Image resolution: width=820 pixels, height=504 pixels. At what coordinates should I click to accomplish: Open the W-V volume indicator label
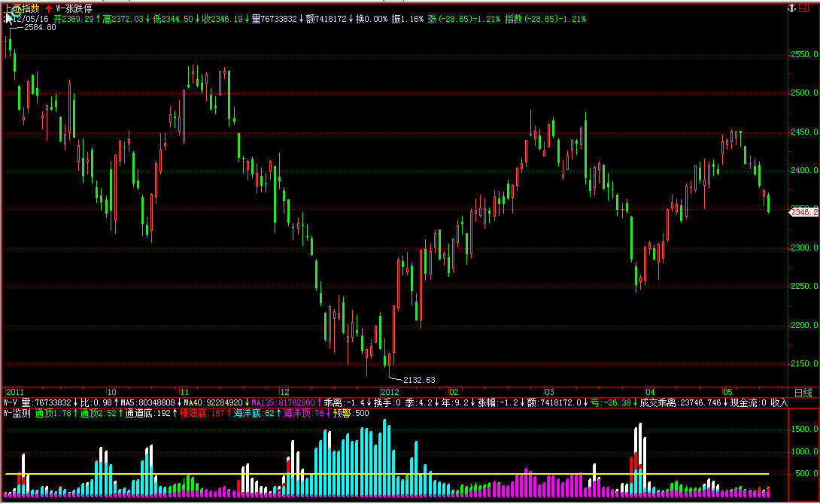coord(11,402)
